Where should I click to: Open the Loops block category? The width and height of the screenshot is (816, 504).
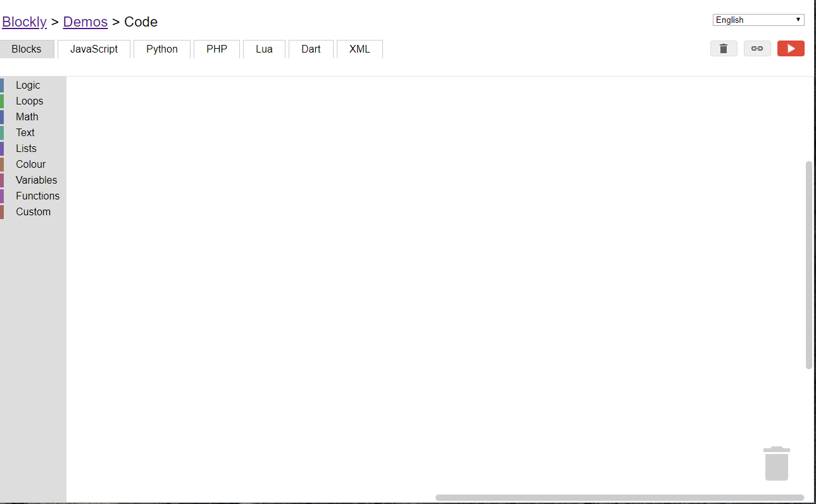(x=29, y=101)
